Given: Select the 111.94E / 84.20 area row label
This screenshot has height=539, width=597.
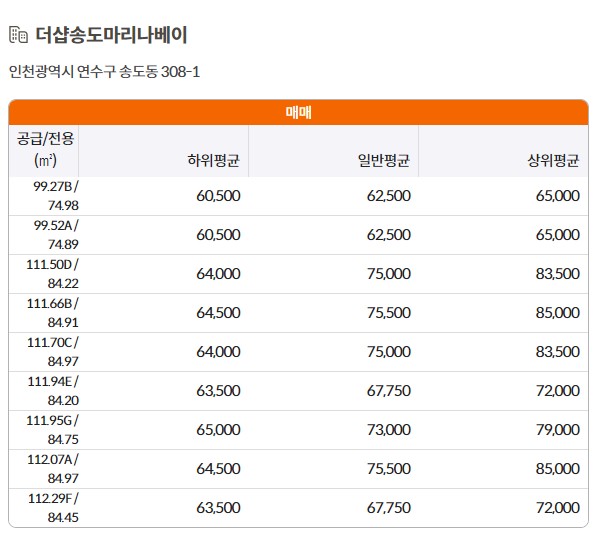Looking at the screenshot, I should pos(53,391).
